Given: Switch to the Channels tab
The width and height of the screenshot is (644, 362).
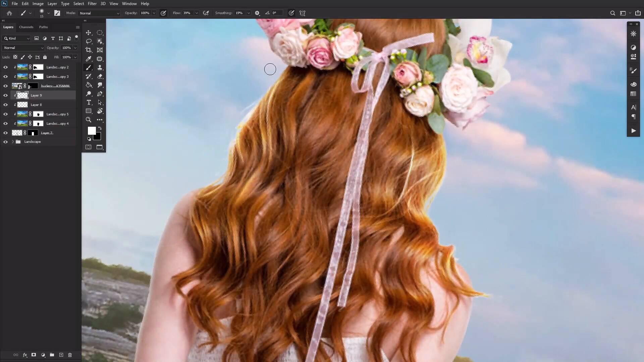Looking at the screenshot, I should [26, 27].
